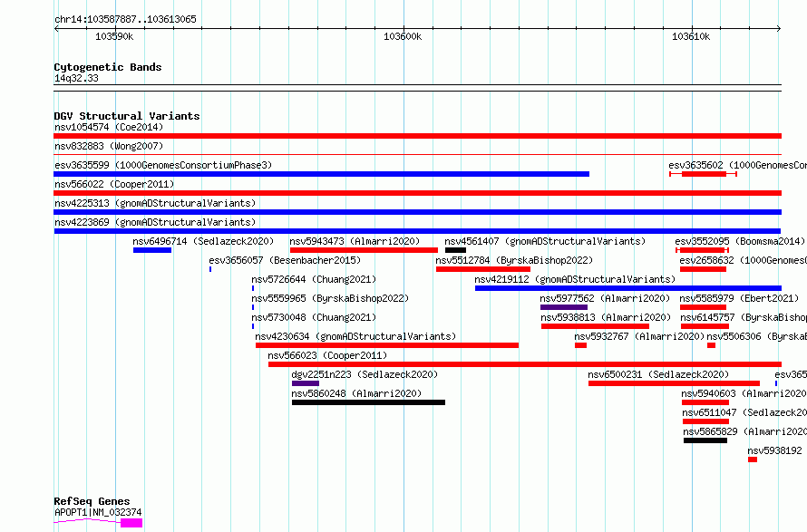Click nsv5585979 (Ebert2021) label

739,298
